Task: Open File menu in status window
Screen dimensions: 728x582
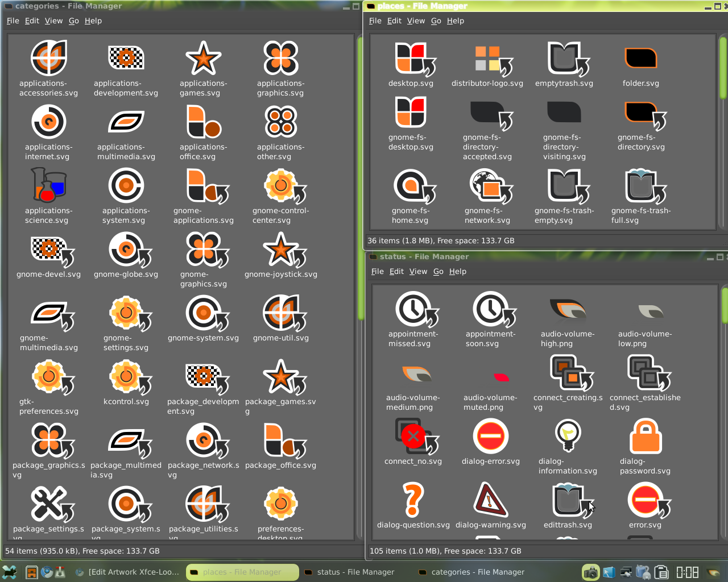Action: pos(378,271)
